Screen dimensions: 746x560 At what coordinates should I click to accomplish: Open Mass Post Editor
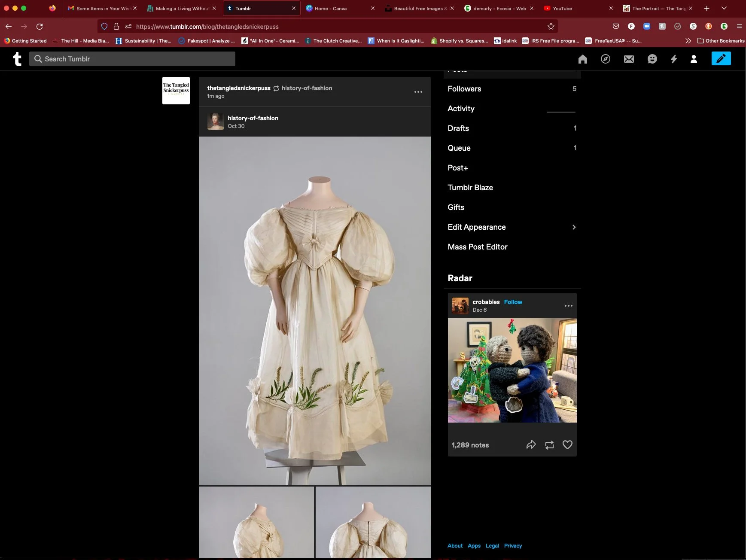point(512,247)
